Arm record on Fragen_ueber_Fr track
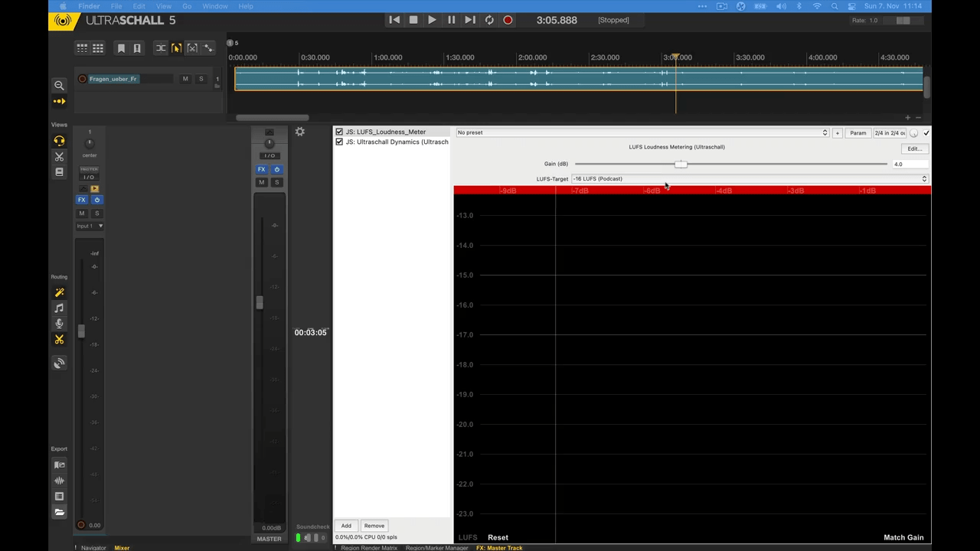Viewport: 980px width, 551px height. point(83,79)
